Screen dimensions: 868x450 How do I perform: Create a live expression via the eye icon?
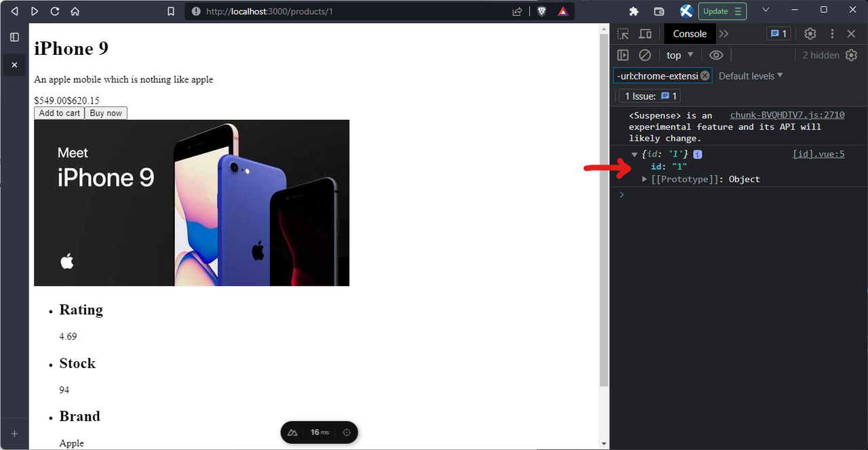tap(716, 55)
